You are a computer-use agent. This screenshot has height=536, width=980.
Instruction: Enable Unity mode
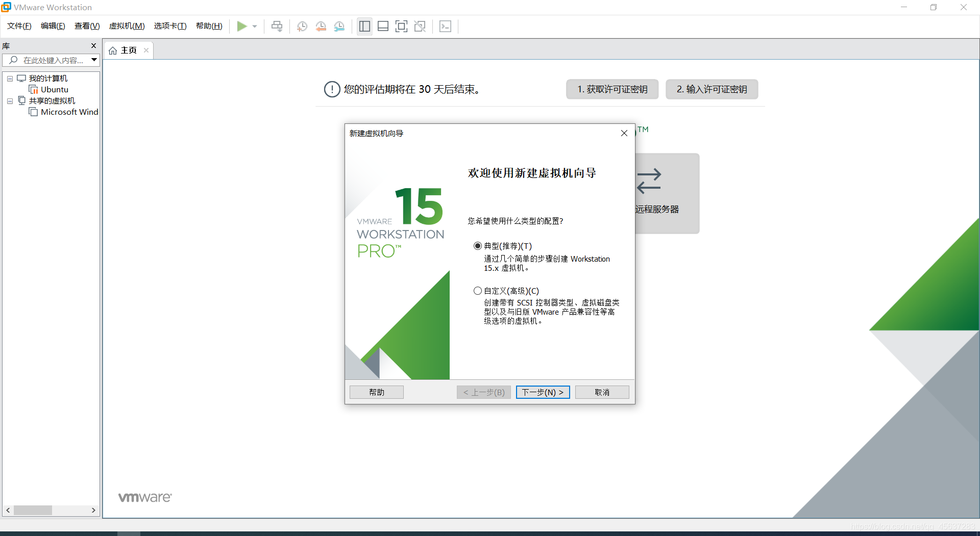[420, 26]
